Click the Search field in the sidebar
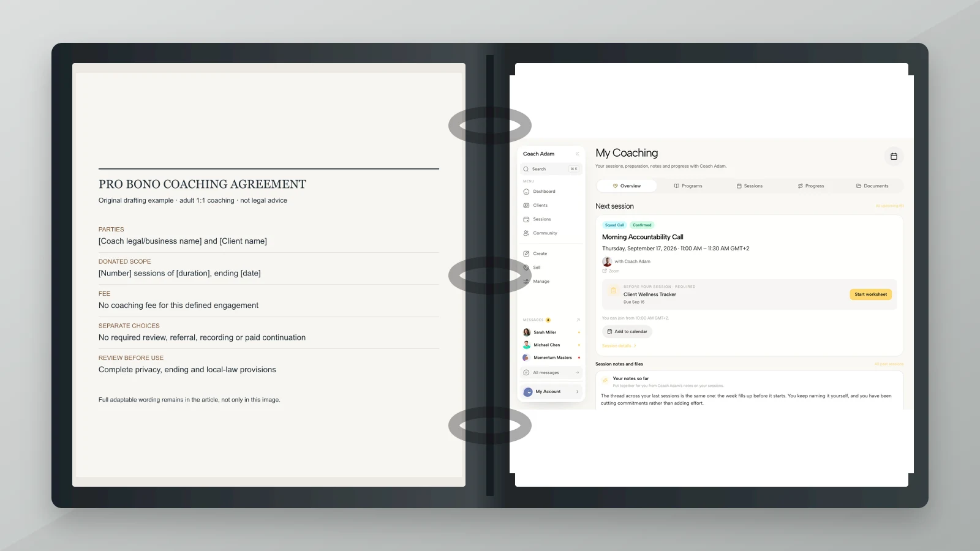 click(x=551, y=169)
